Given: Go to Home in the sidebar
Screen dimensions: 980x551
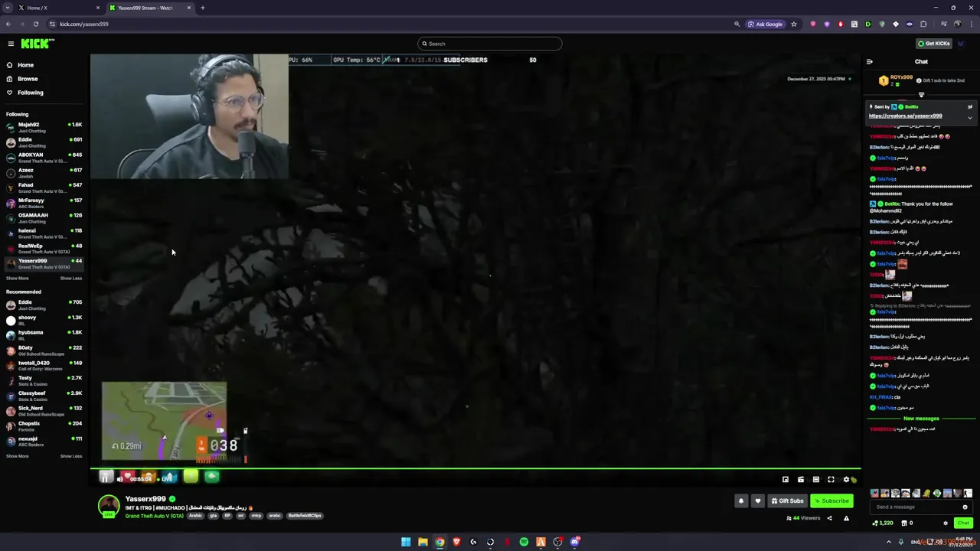Looking at the screenshot, I should tap(25, 65).
